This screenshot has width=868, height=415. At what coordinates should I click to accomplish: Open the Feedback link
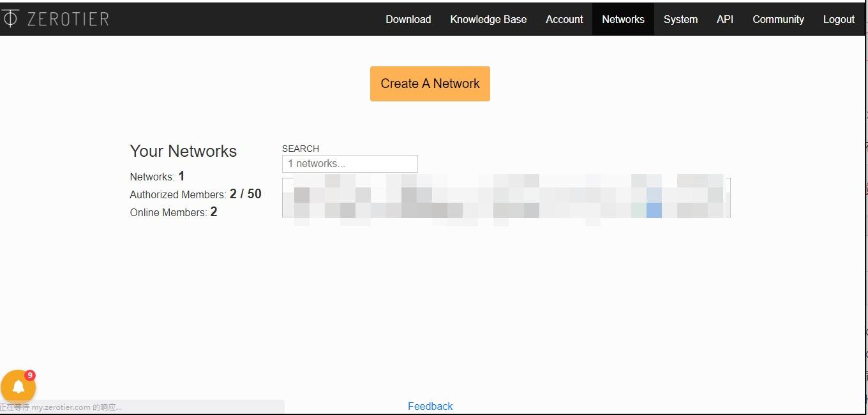pyautogui.click(x=430, y=406)
